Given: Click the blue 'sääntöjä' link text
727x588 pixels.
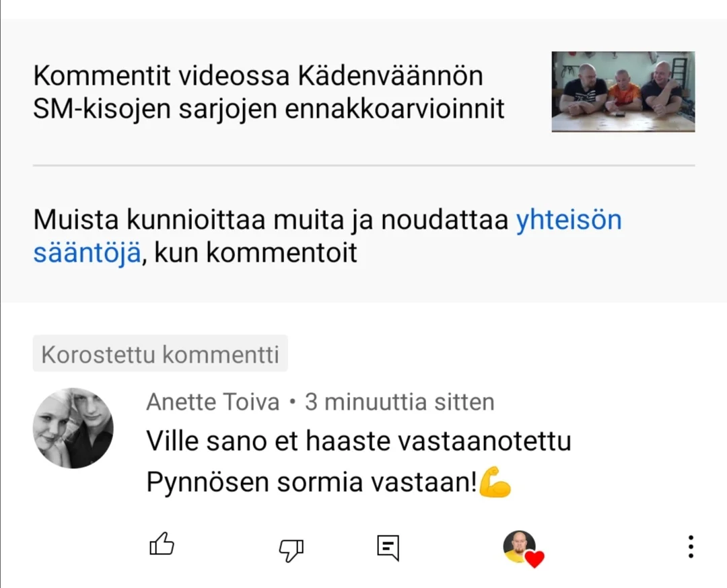Looking at the screenshot, I should [87, 253].
